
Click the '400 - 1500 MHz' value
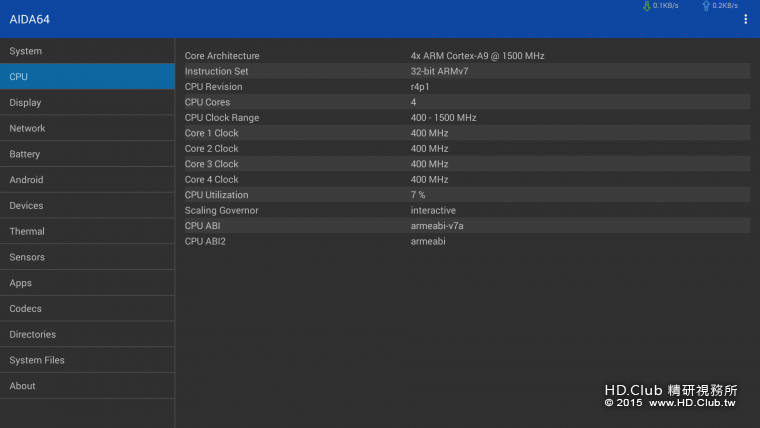tap(443, 118)
